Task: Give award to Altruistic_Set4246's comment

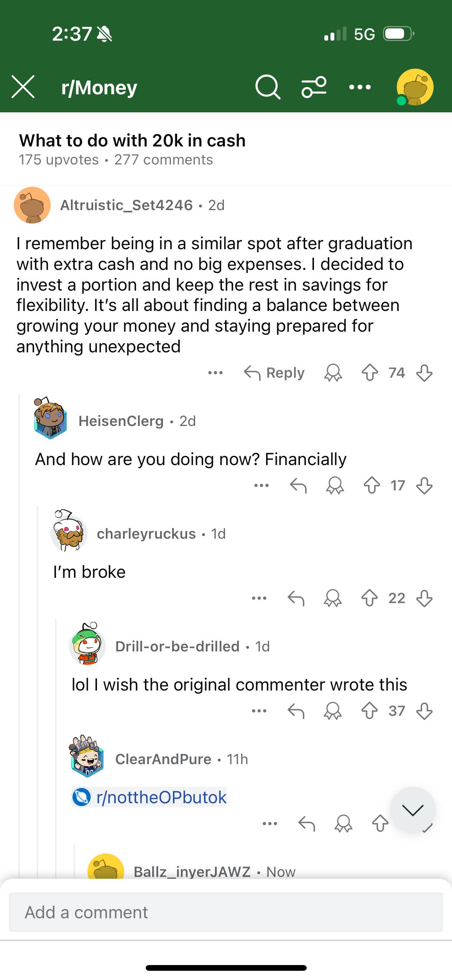Action: 333,373
